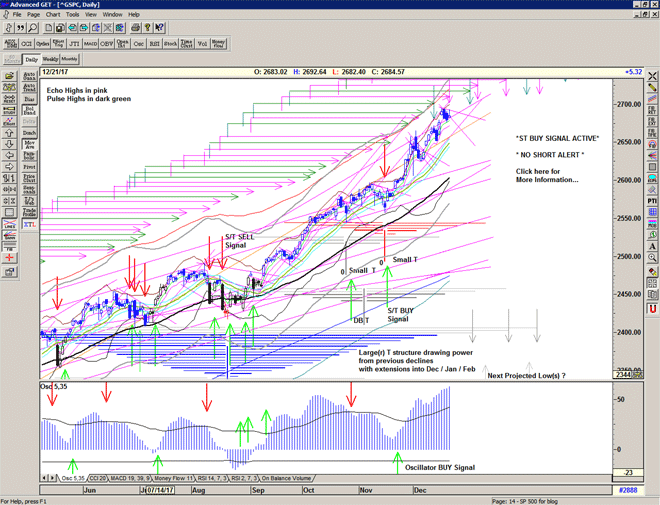Select the RSI indicator button
The height and width of the screenshot is (505, 660).
(x=155, y=43)
